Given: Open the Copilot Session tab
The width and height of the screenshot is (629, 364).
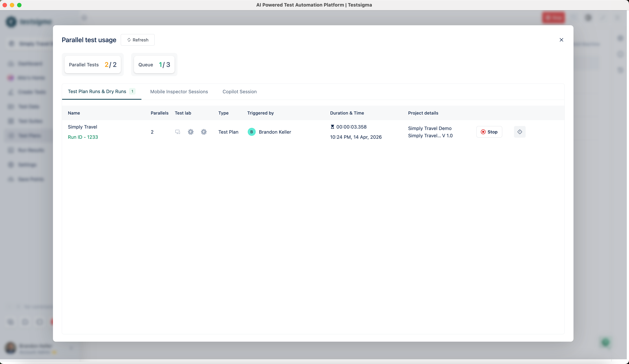Looking at the screenshot, I should tap(239, 91).
